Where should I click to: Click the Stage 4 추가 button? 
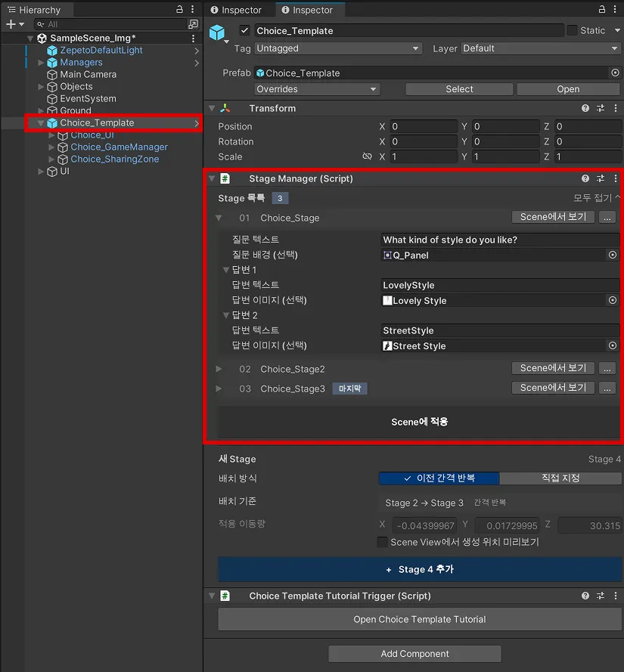[420, 569]
